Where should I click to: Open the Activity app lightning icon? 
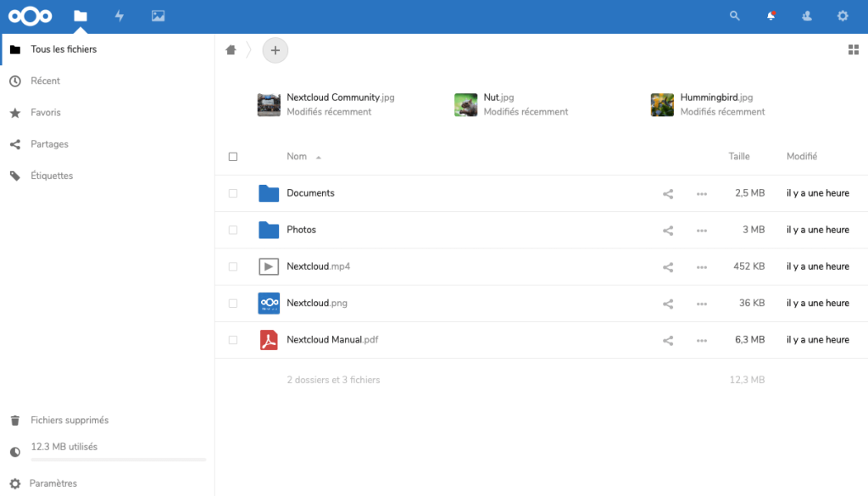120,16
